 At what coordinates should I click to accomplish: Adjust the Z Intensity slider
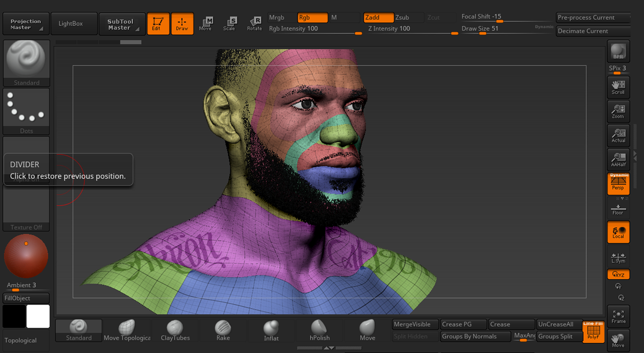pyautogui.click(x=413, y=30)
